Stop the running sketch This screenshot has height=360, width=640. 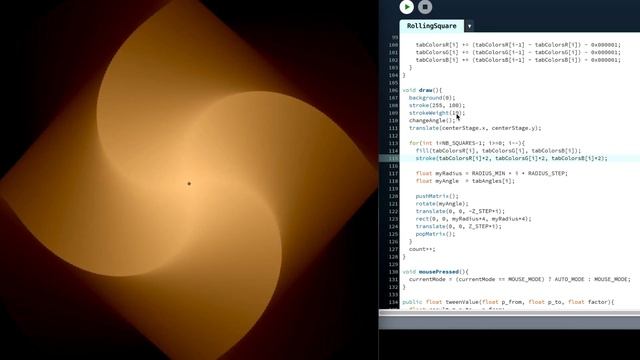point(425,7)
